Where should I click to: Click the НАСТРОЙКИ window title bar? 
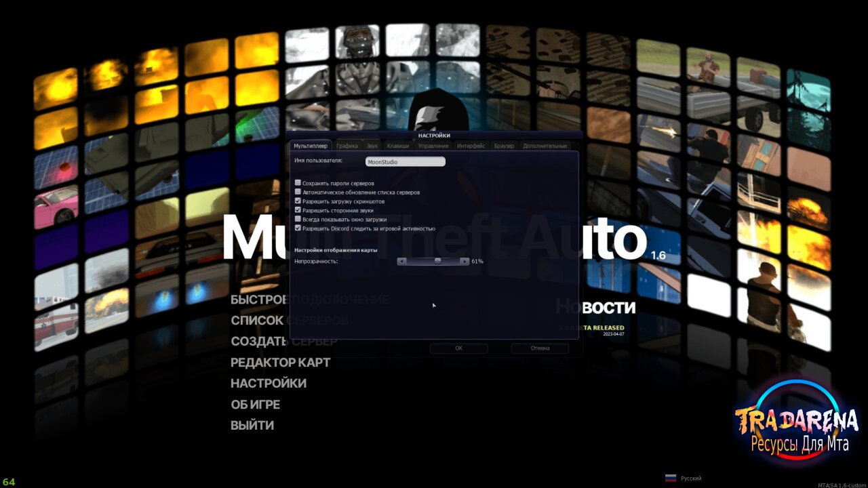tap(434, 136)
